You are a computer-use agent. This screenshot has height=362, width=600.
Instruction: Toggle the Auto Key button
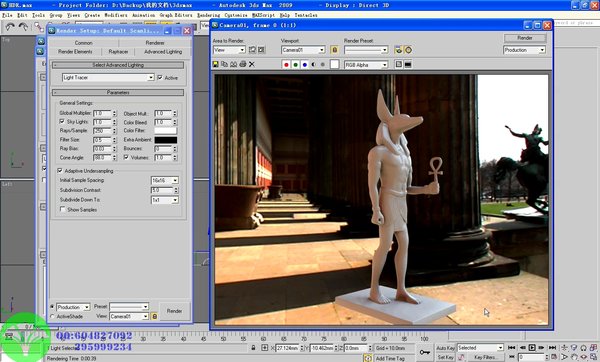[445, 348]
